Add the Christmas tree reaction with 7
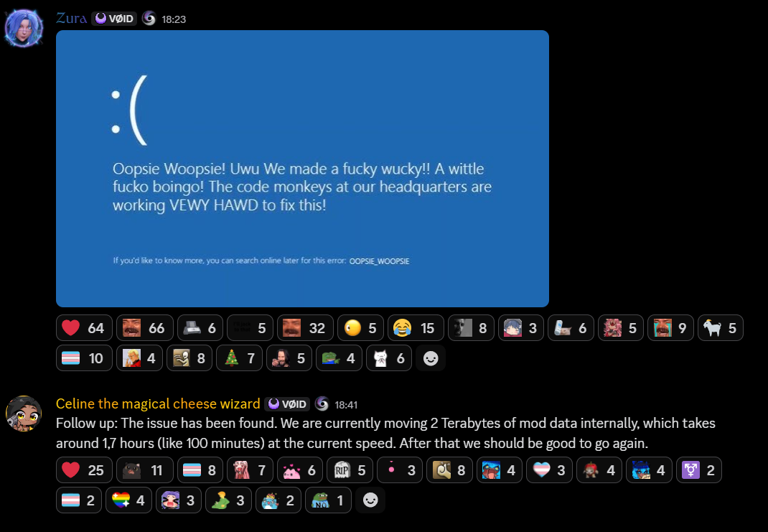Image resolution: width=768 pixels, height=532 pixels. click(x=240, y=358)
